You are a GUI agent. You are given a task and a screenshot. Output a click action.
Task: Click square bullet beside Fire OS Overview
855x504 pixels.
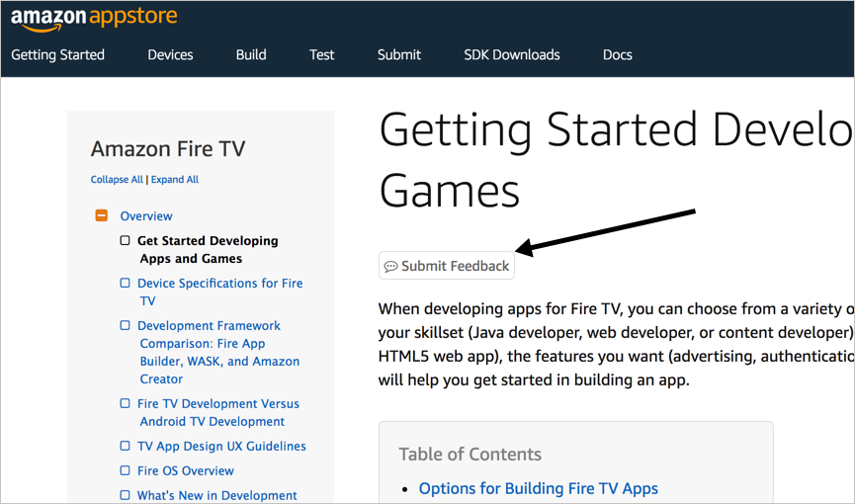(125, 470)
